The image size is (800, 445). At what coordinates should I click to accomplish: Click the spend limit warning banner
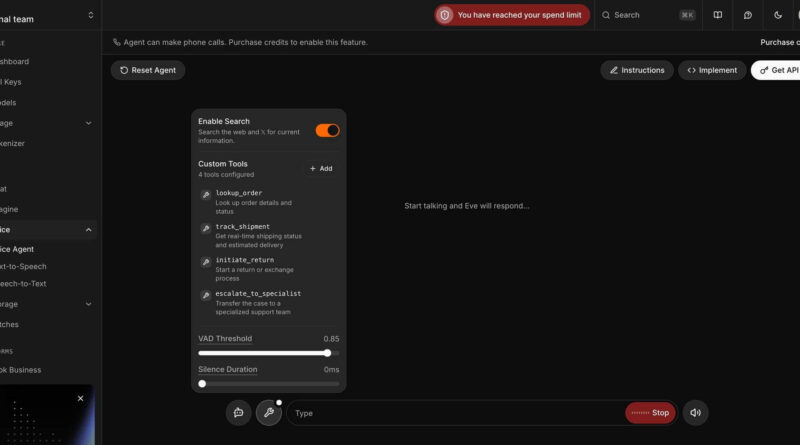(512, 15)
